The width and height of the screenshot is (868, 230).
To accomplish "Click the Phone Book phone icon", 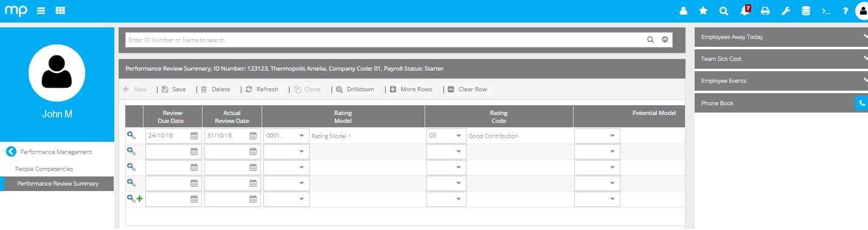I will point(861,103).
